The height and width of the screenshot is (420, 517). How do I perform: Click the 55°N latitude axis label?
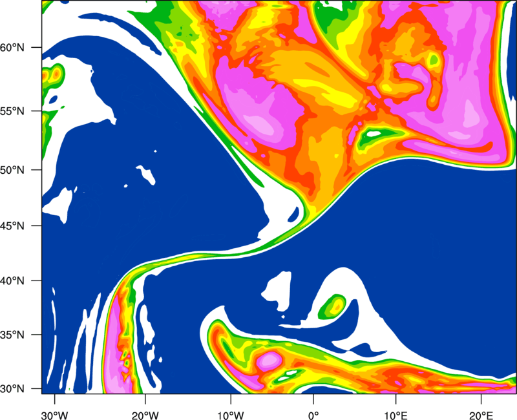pos(12,111)
